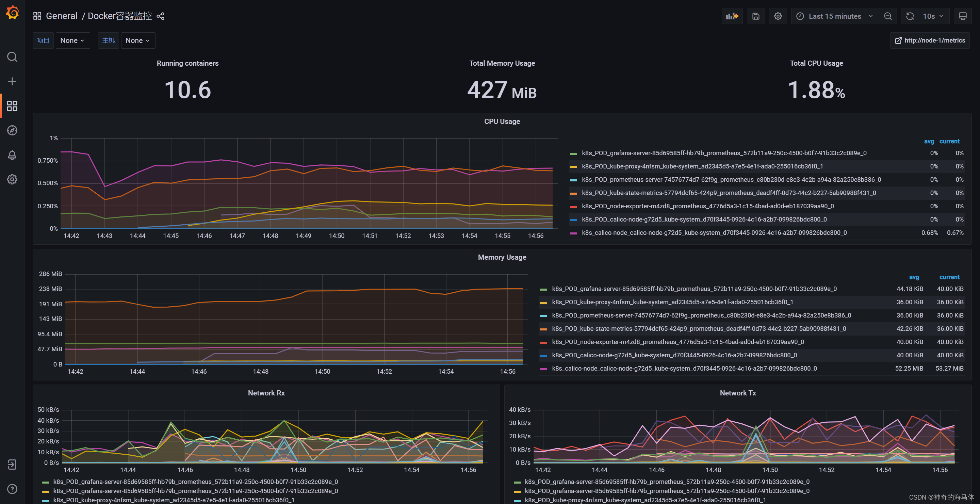Screen dimensions: 980x504
Task: Toggle kube-state-metrics series in CPU Usage legend
Action: [729, 193]
